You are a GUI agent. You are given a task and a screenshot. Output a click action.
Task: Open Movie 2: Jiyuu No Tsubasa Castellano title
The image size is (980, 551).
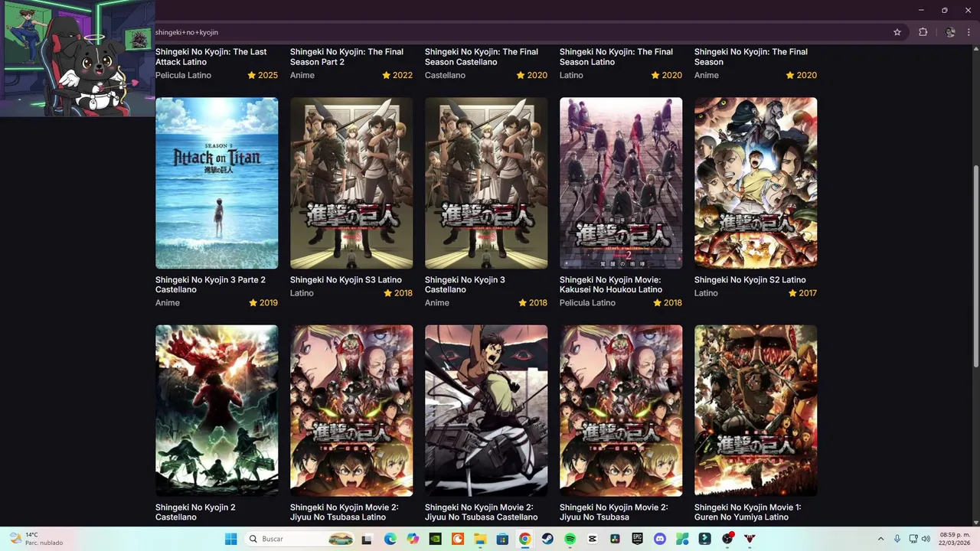(482, 512)
